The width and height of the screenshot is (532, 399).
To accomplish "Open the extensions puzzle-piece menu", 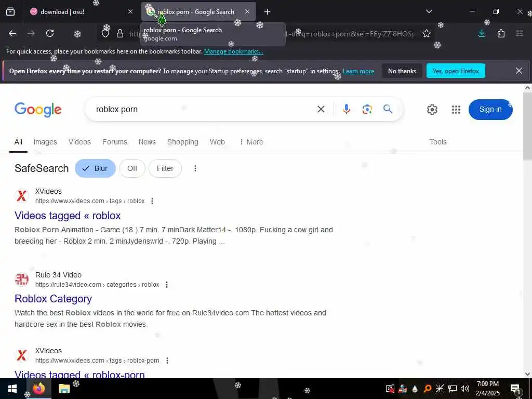I will pyautogui.click(x=501, y=33).
